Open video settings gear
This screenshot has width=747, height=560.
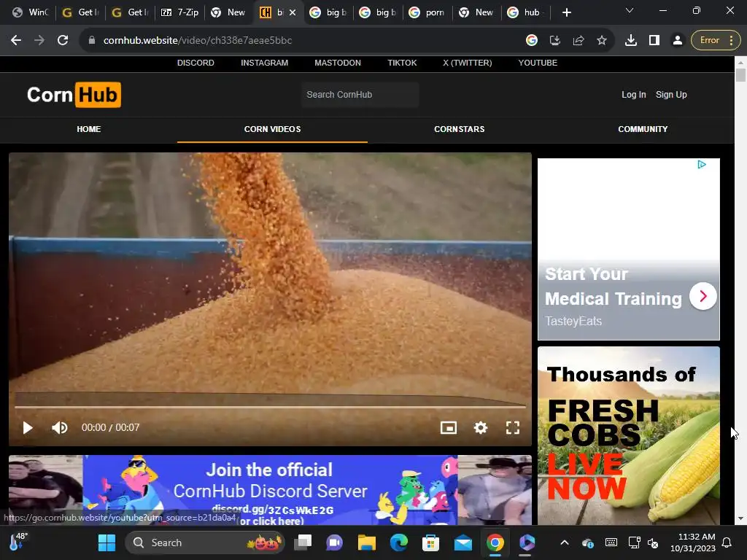[x=481, y=427]
